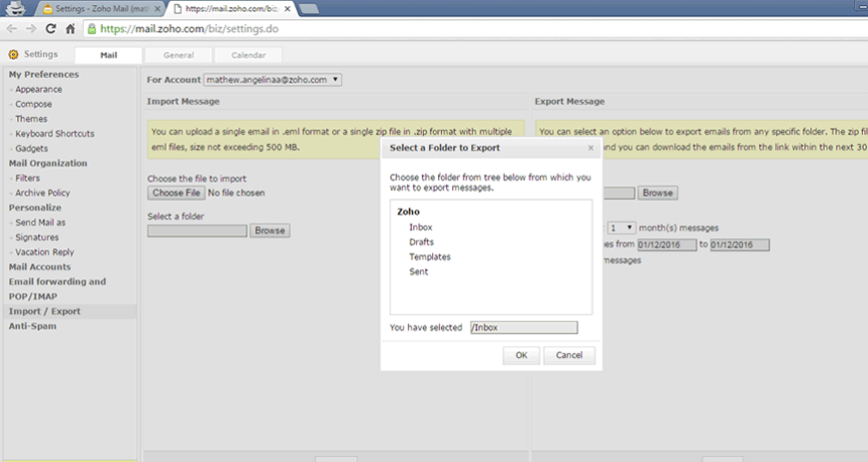Click the Settings gear icon
The height and width of the screenshot is (462, 868).
pyautogui.click(x=13, y=54)
